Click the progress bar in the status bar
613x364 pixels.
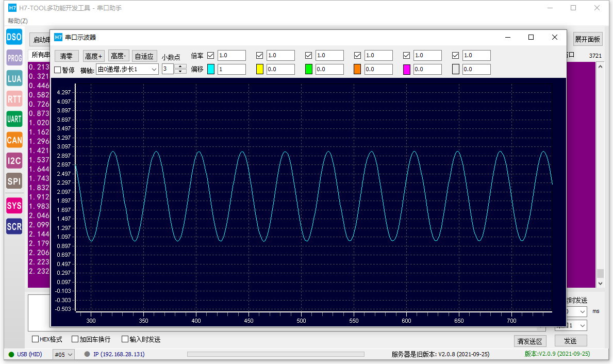pyautogui.click(x=276, y=354)
